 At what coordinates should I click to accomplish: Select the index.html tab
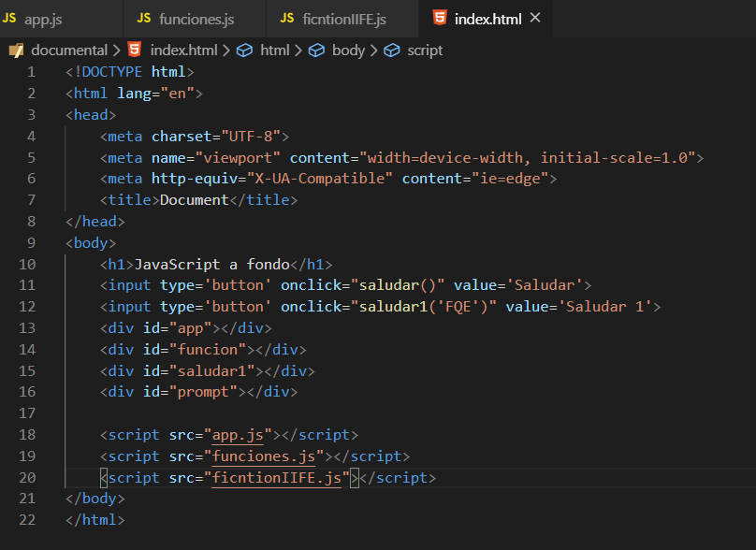click(x=487, y=19)
